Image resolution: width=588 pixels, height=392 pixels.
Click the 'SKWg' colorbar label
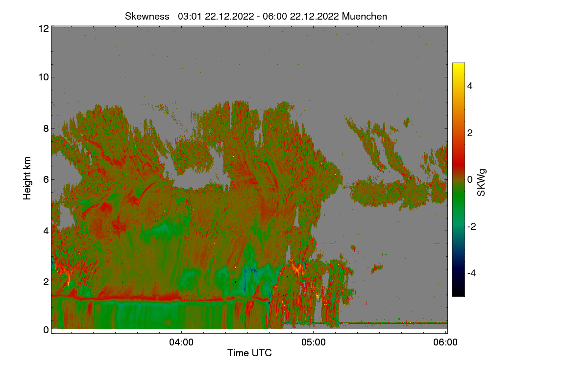(x=482, y=182)
